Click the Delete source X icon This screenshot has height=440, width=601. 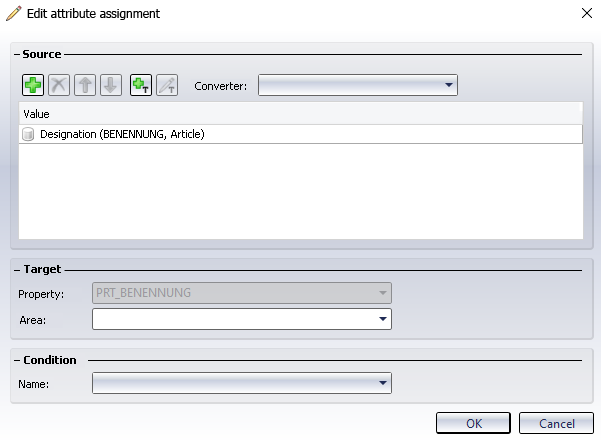[x=59, y=85]
